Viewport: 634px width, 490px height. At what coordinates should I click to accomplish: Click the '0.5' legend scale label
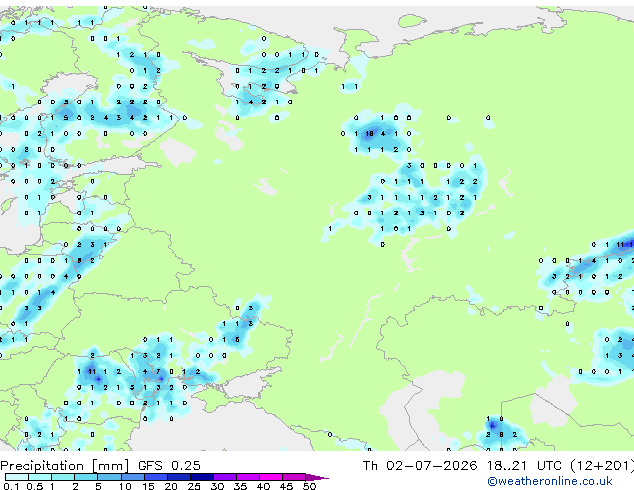(x=34, y=486)
